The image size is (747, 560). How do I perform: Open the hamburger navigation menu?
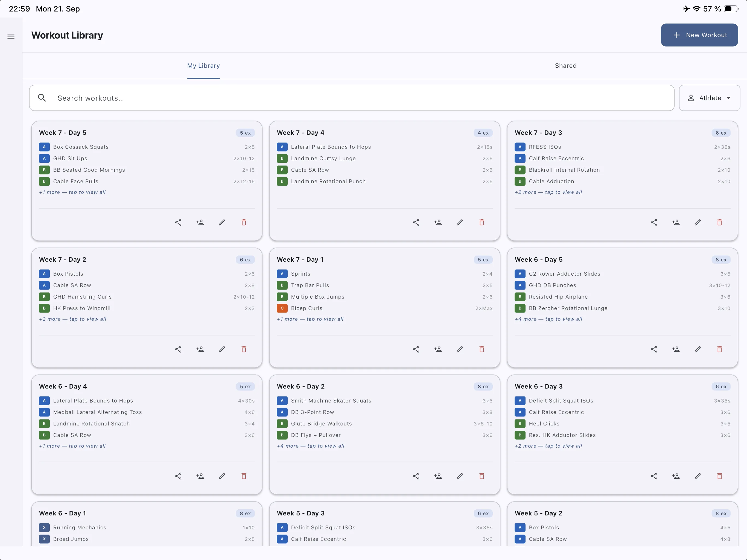[11, 36]
